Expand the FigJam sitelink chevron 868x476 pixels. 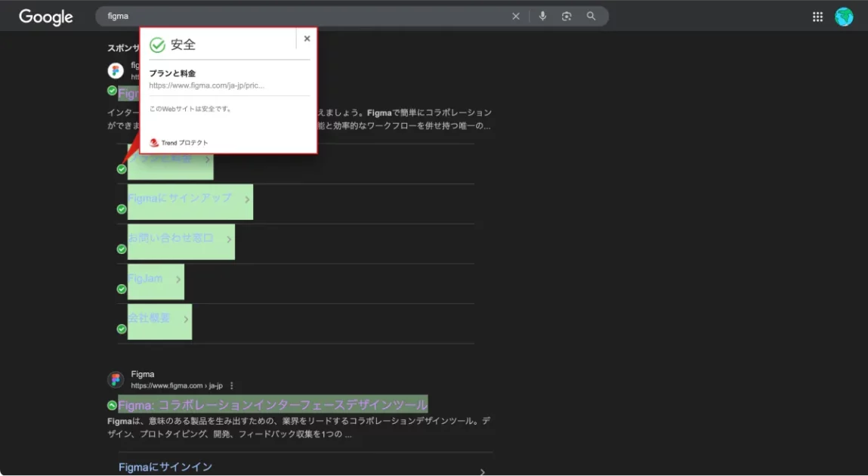click(x=178, y=280)
